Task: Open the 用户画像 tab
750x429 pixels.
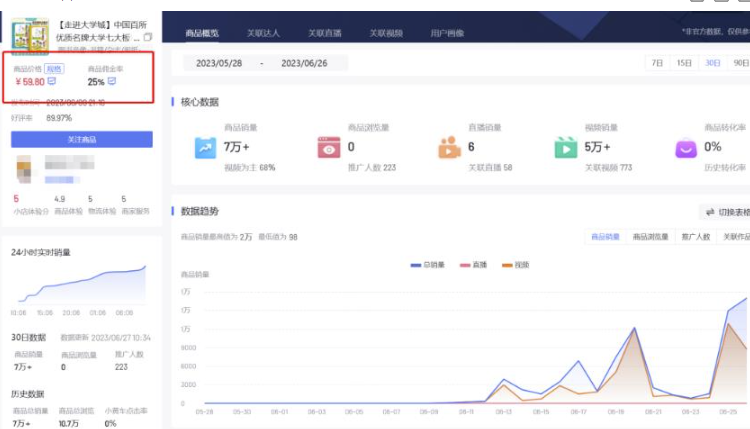Action: coord(448,34)
